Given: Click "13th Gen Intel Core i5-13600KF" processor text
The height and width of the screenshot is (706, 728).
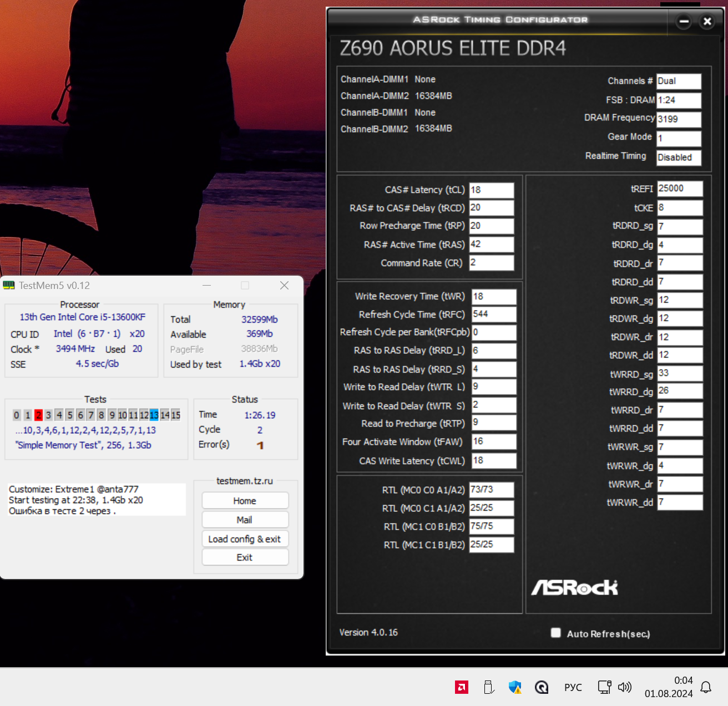Looking at the screenshot, I should click(83, 317).
